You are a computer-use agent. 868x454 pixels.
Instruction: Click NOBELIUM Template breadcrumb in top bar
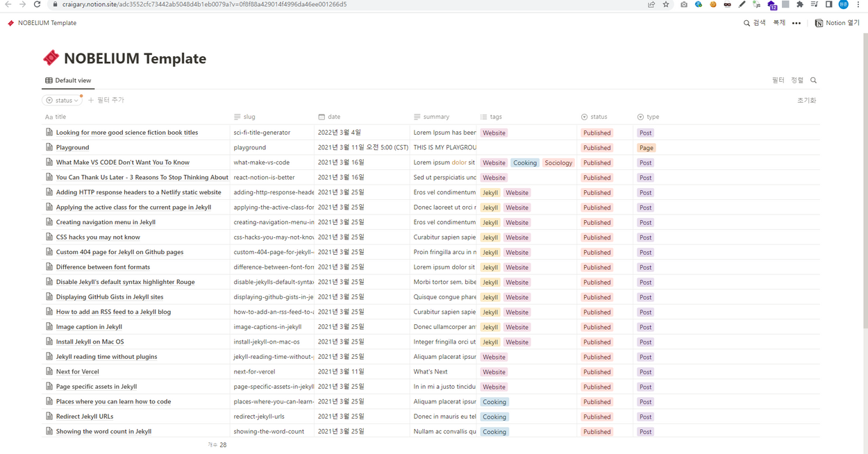[42, 23]
